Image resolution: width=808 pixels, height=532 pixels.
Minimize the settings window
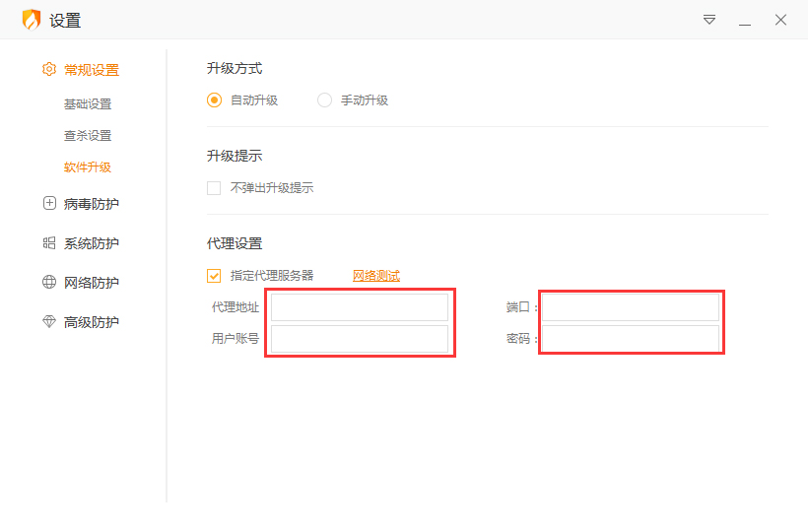pos(745,20)
